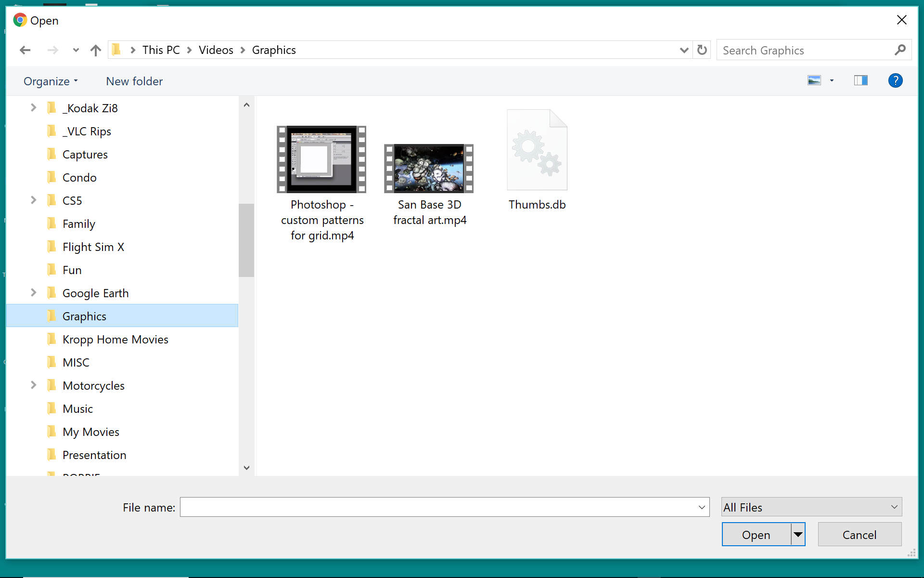Viewport: 924px width, 578px height.
Task: Expand the _Kodak Zi8 folder node
Action: 33,108
